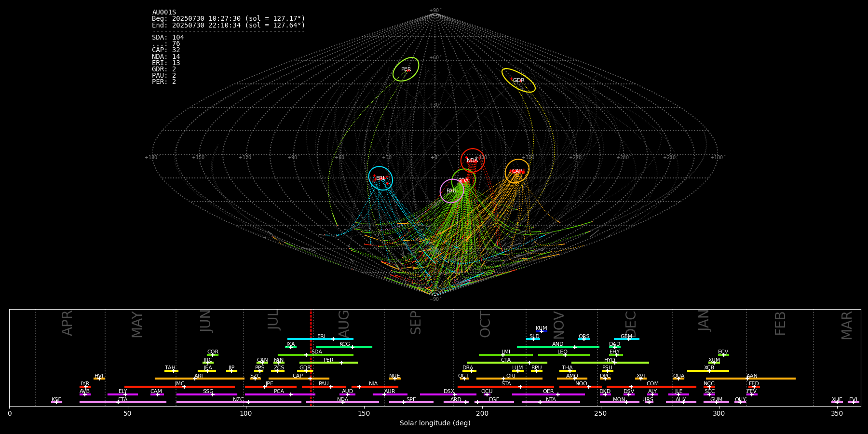This screenshot has width=868, height=434.
Task: Click the NOV month label in timeline
Action: [559, 325]
